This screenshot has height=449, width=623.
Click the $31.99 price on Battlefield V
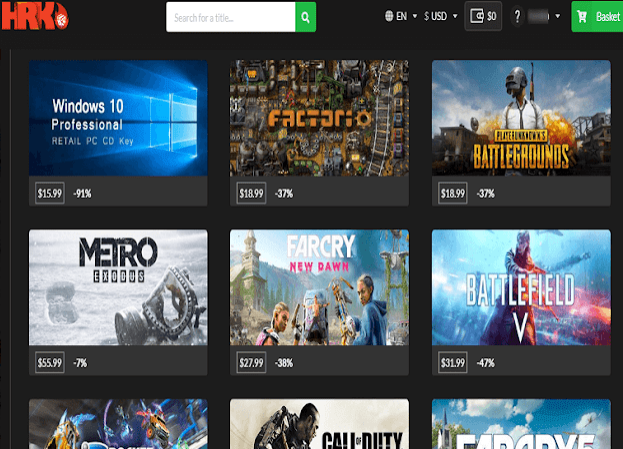[454, 362]
